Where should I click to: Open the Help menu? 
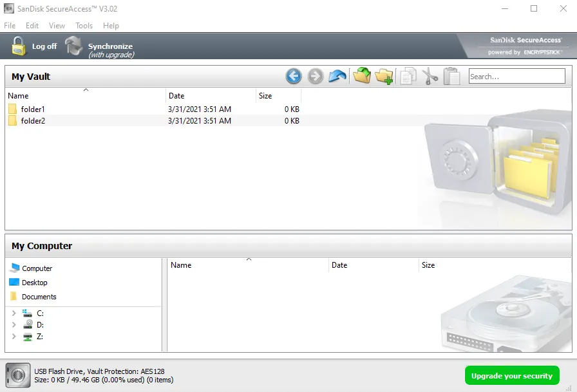coord(111,25)
